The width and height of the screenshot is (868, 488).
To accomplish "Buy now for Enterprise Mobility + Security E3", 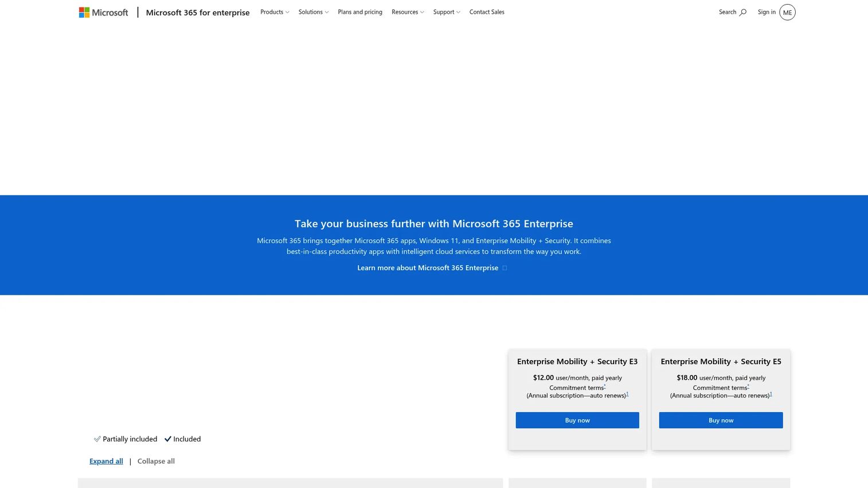I will click(x=577, y=420).
